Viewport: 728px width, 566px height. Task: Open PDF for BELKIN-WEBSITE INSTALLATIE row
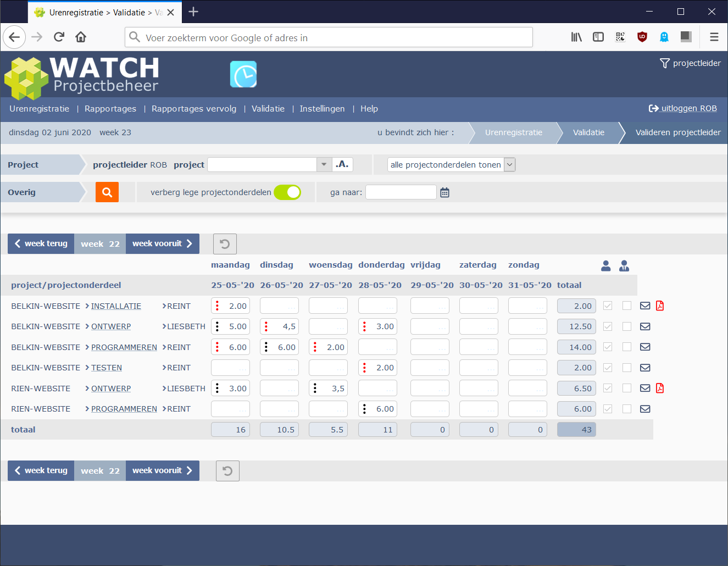660,306
